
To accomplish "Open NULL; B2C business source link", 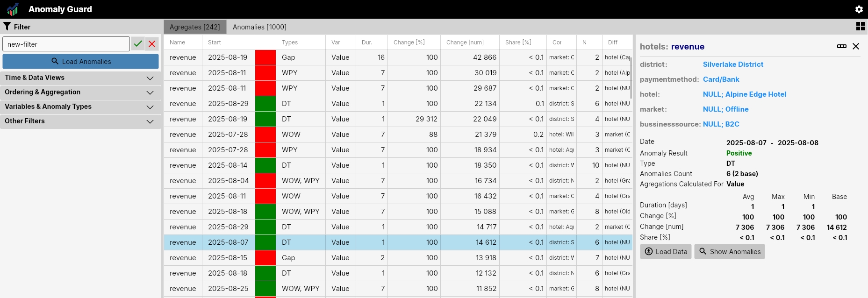I will point(721,124).
